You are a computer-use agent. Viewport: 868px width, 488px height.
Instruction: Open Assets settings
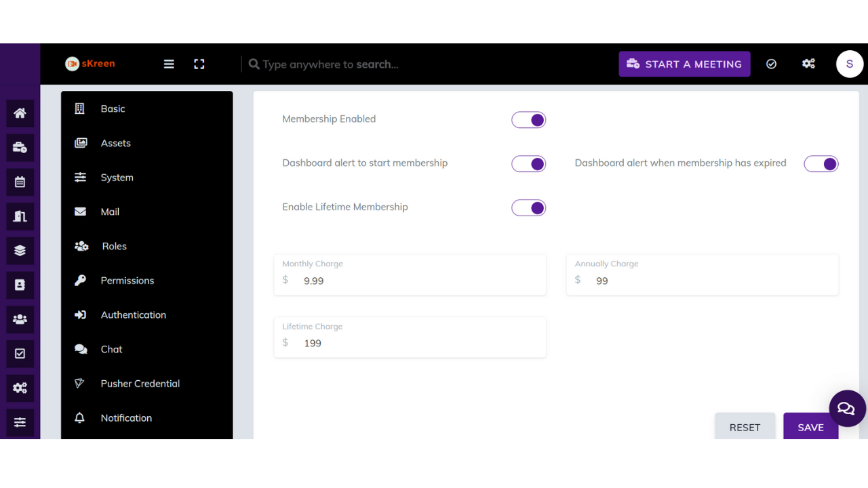[x=146, y=143]
